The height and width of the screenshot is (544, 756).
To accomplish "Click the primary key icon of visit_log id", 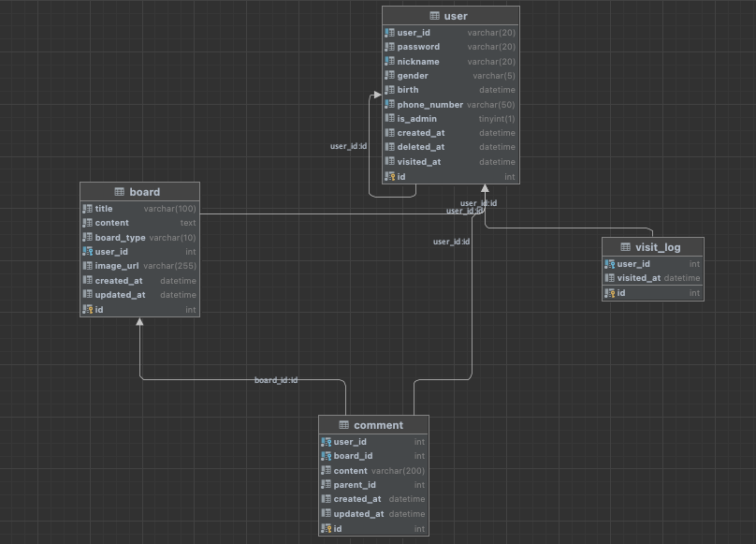I will pyautogui.click(x=609, y=292).
